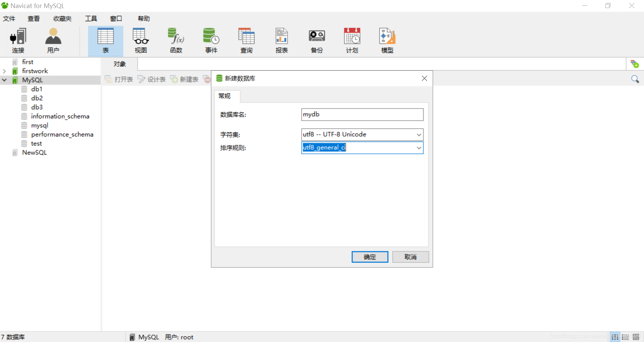Select information_schema database in tree
The width and height of the screenshot is (644, 342).
(x=60, y=116)
